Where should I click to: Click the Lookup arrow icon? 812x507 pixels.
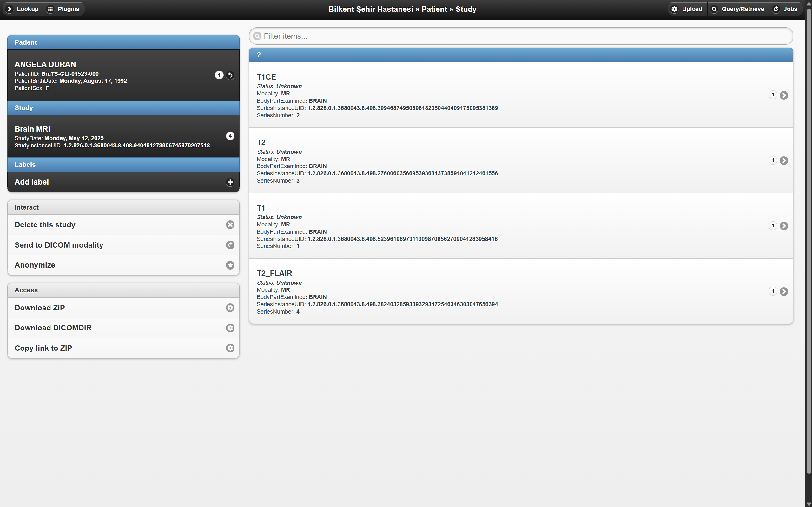10,9
